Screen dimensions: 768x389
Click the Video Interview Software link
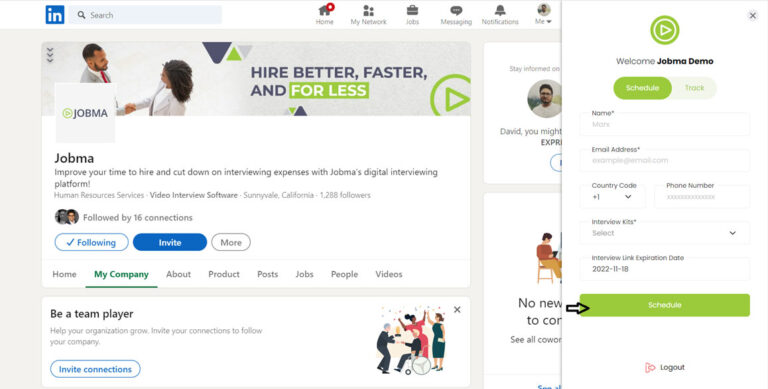193,195
